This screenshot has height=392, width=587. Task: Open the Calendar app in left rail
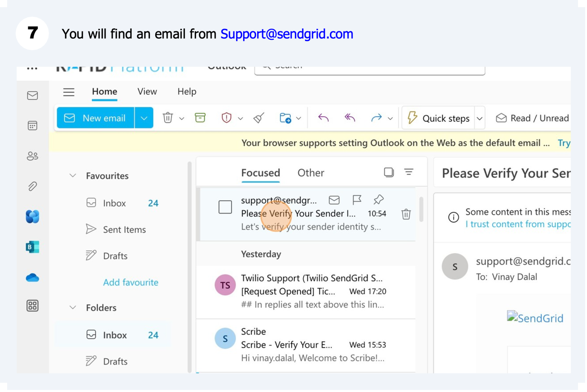32,126
